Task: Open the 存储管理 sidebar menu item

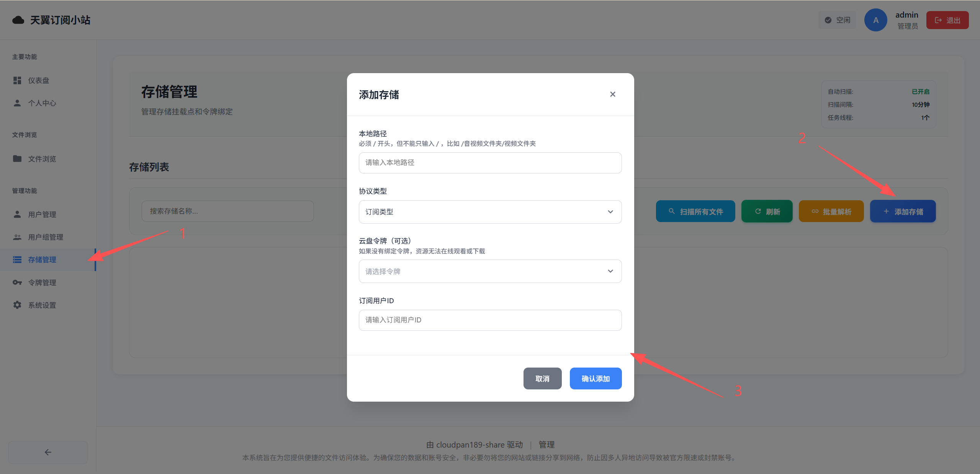Action: tap(42, 260)
